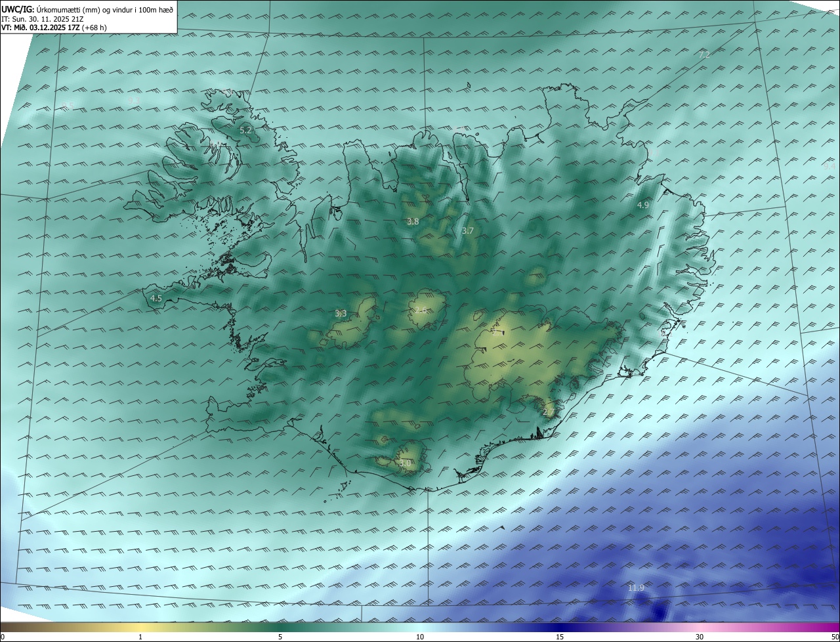Viewport: 840px width, 642px height.
Task: Click the 5.2 value over the Westfjords
Action: click(x=245, y=131)
